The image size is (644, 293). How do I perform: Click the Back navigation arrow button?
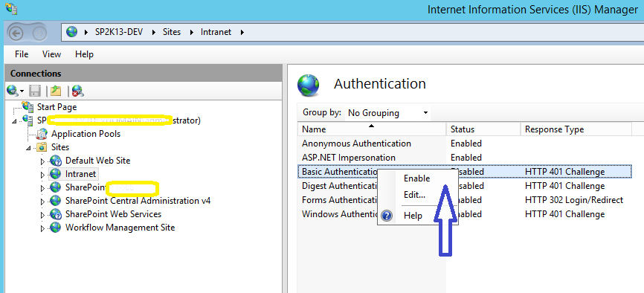[x=16, y=33]
